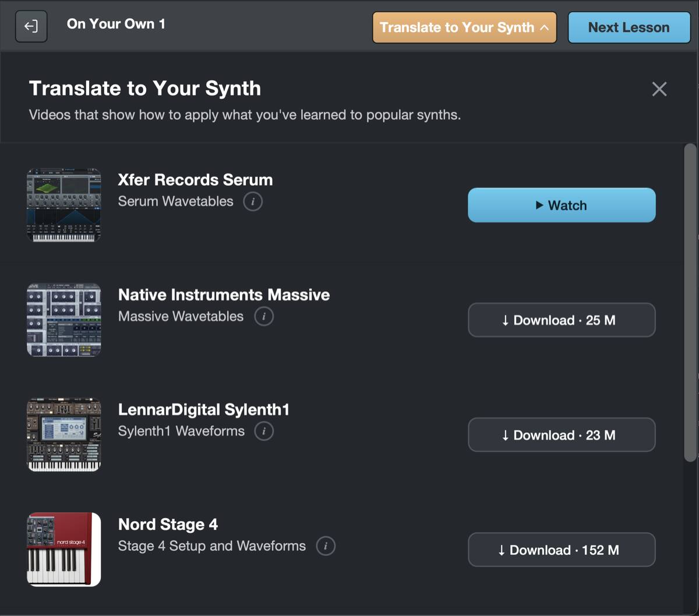Click the synth list vertical scrollbar
Screen dimensions: 699x616
690,303
